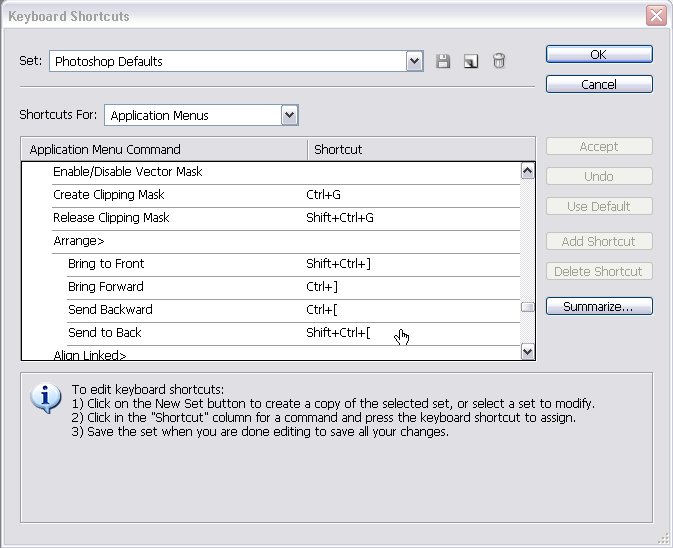Open the Shortcuts For dropdown arrow
The width and height of the screenshot is (673, 548).
coord(289,115)
